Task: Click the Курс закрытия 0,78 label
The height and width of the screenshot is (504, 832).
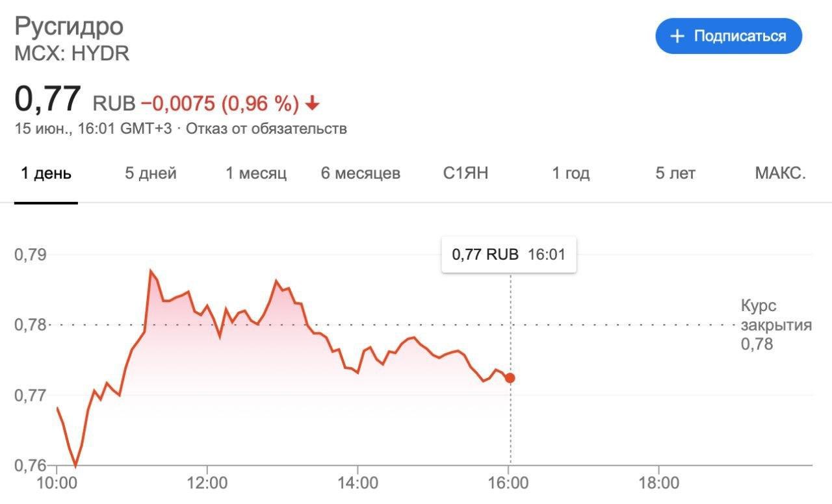Action: pyautogui.click(x=776, y=325)
